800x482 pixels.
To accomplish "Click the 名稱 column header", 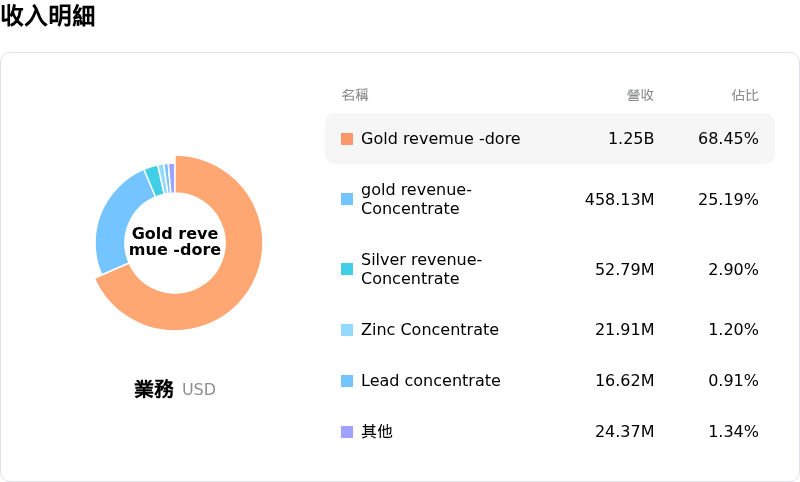I will click(x=355, y=95).
